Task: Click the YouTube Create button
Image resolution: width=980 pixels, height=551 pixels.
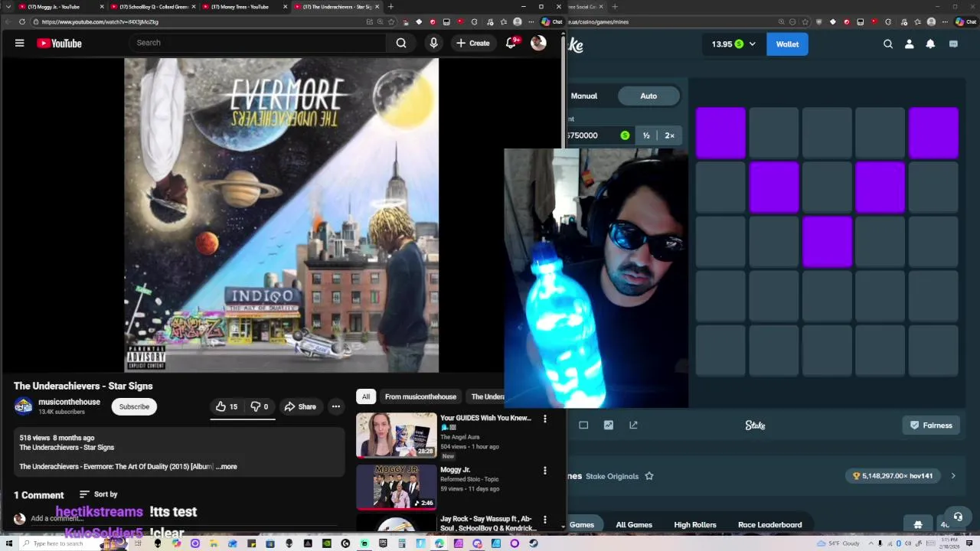Action: click(473, 43)
